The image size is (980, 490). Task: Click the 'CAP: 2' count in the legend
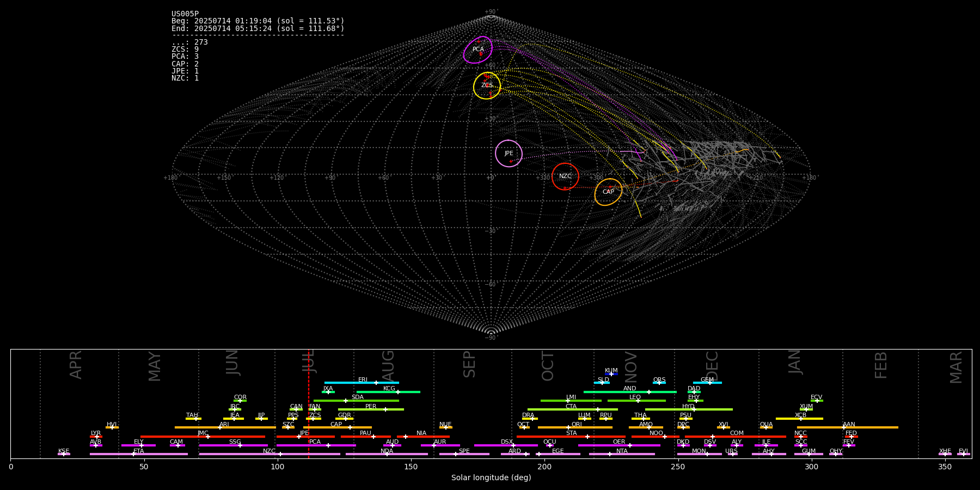pos(185,64)
